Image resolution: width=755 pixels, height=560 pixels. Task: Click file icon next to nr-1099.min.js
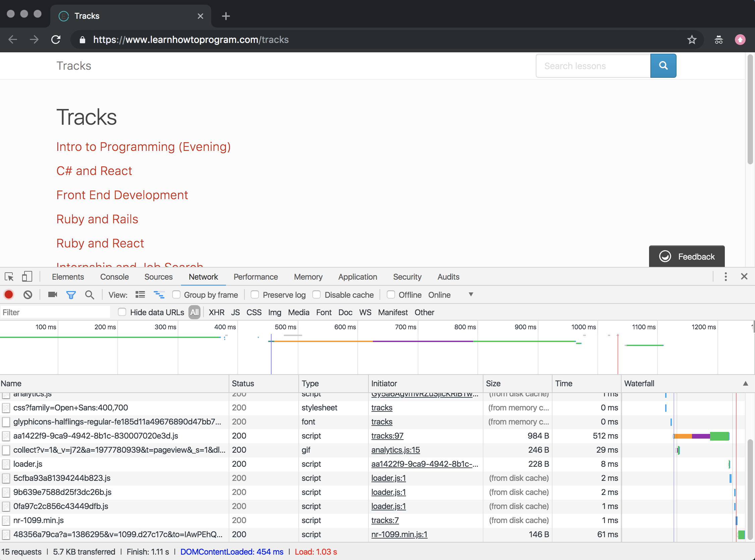pyautogui.click(x=6, y=520)
